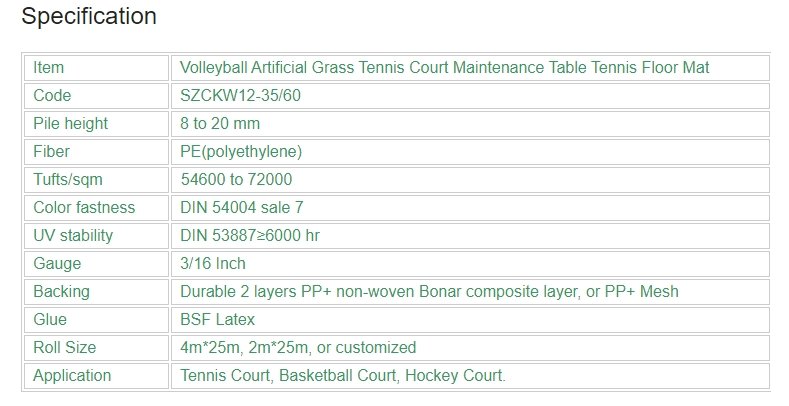Select the DIN 53887≥6000 hr value
Screen dimensions: 789x406
tap(250, 235)
